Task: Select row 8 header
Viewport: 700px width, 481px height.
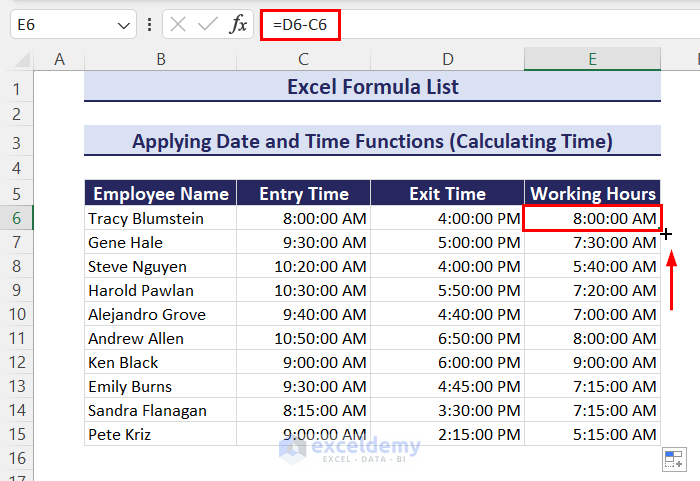Action: point(17,266)
